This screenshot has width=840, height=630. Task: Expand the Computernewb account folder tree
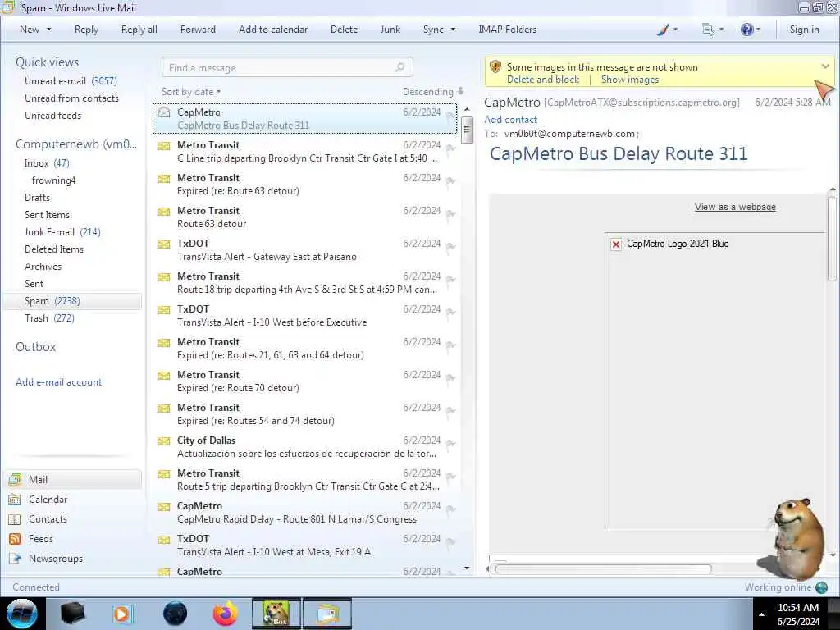pos(76,144)
